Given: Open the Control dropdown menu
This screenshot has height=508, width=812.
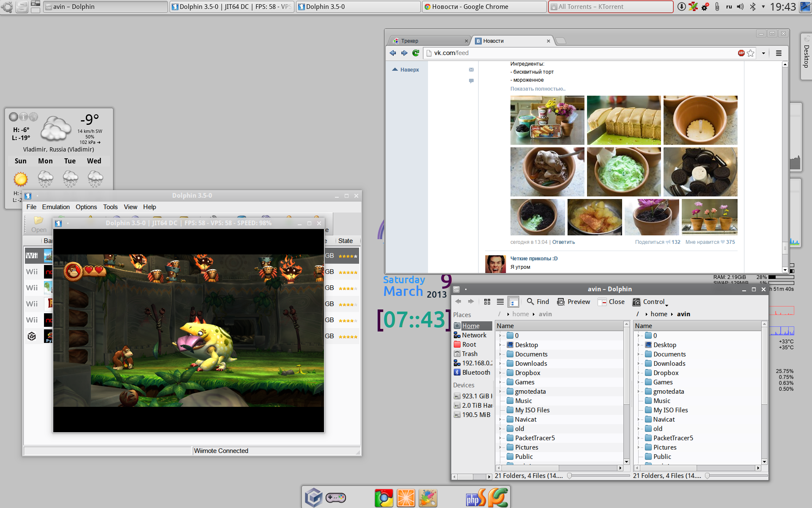Looking at the screenshot, I should point(650,302).
